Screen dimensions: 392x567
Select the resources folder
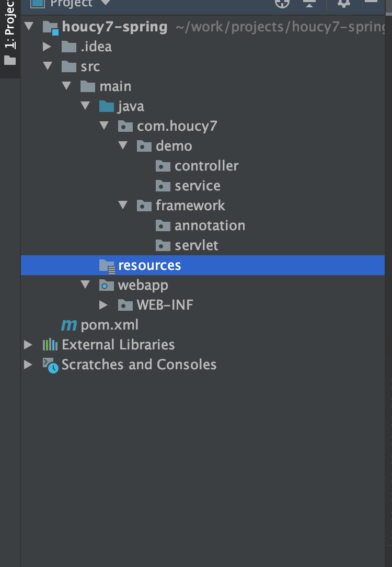[149, 265]
